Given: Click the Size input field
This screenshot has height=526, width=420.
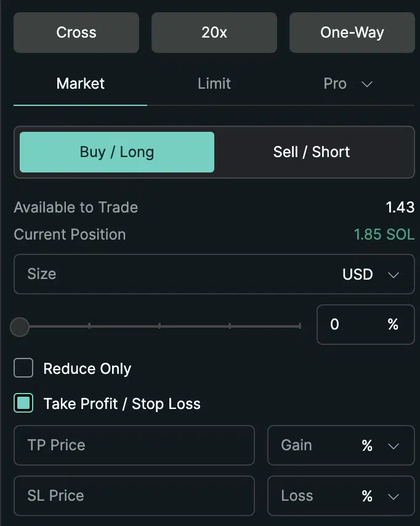Looking at the screenshot, I should coord(172,274).
